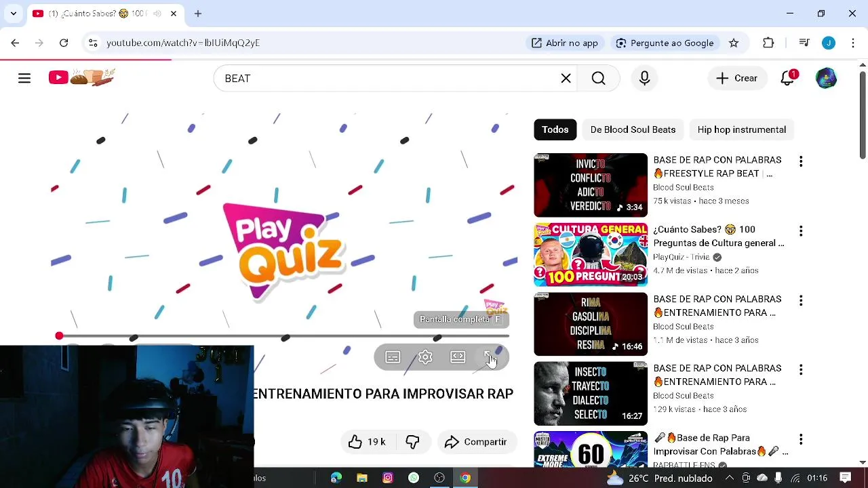This screenshot has height=488, width=868.
Task: Click Pergunte ao Google button
Action: 665,43
